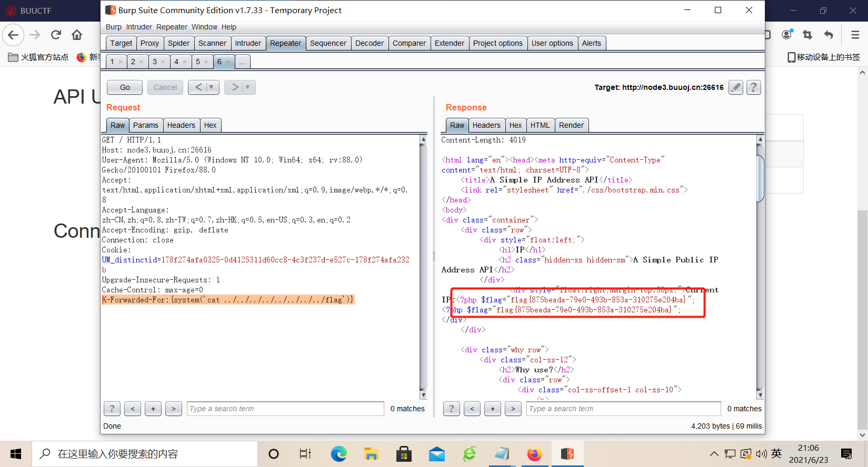
Task: Open response search help question-mark button
Action: click(x=452, y=409)
